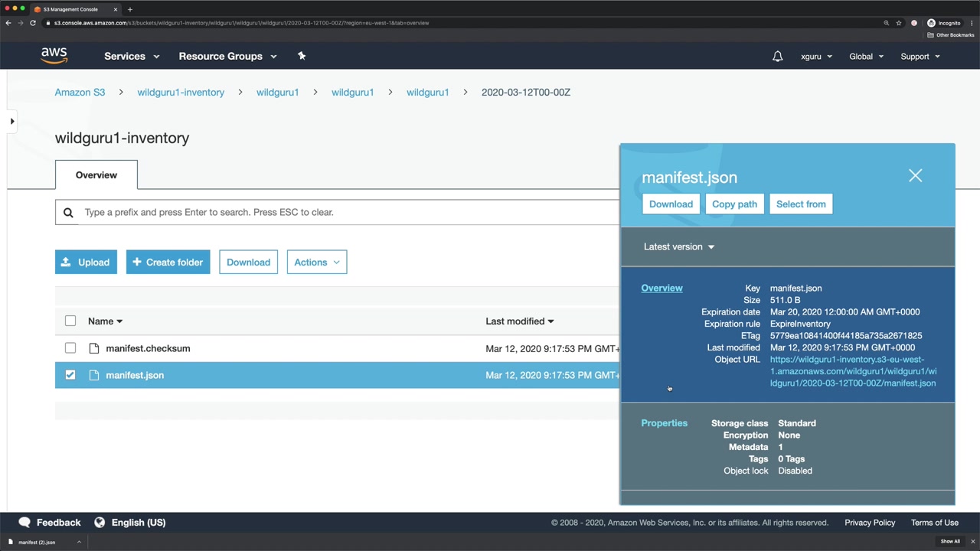Click the Size value 511.0 B
This screenshot has height=551, width=980.
click(x=785, y=300)
